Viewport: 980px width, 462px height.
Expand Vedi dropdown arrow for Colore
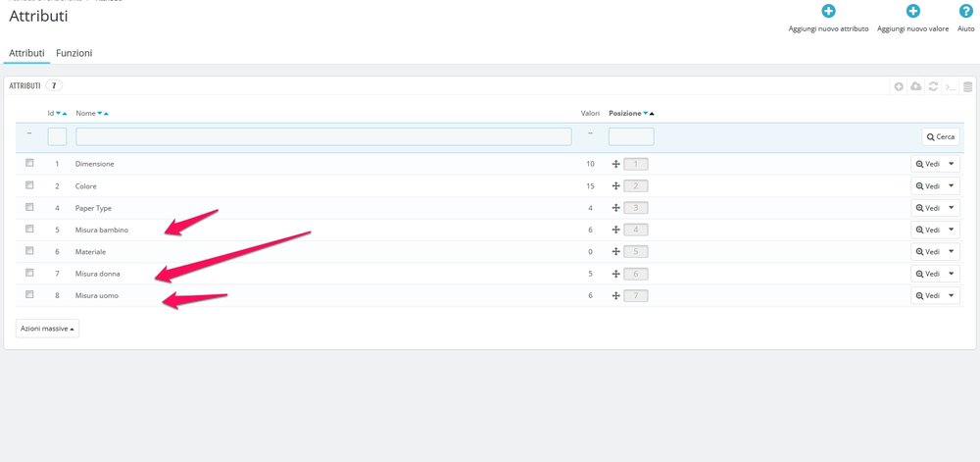pos(952,185)
